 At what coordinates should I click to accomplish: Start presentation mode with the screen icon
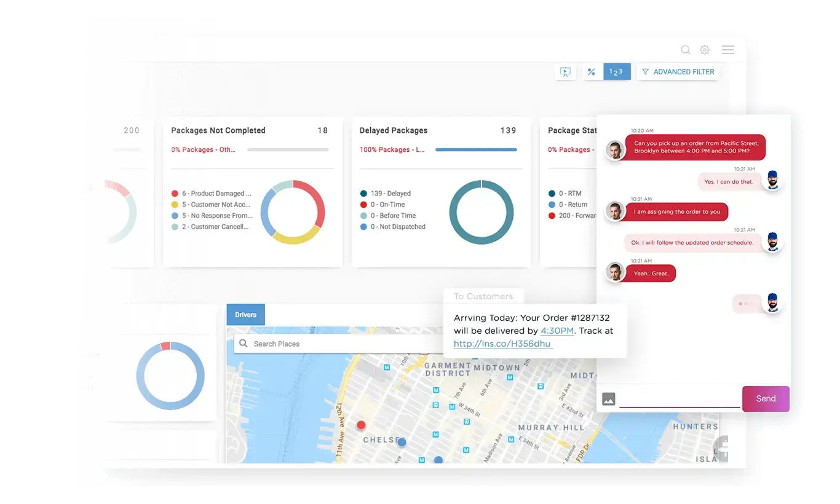pos(565,72)
